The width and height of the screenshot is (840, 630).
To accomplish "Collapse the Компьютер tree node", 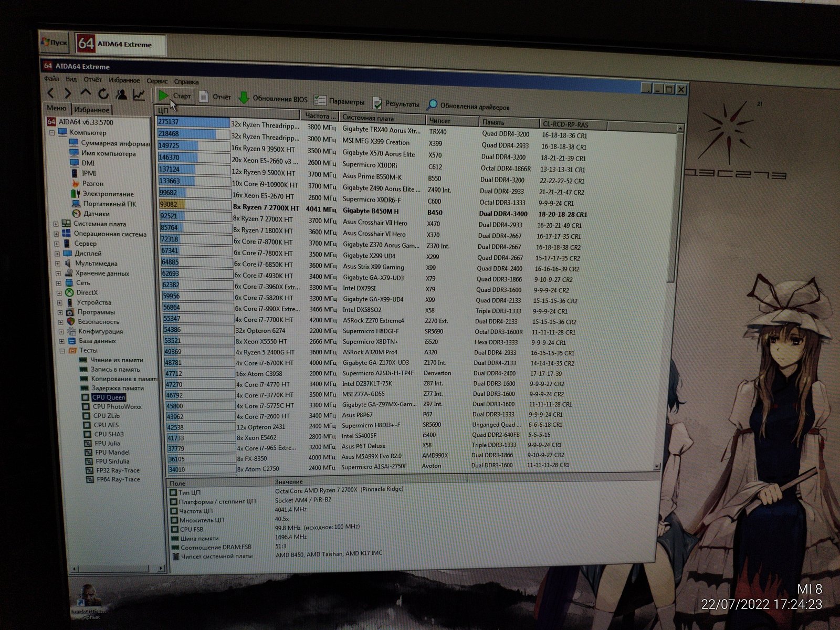I will pyautogui.click(x=52, y=133).
